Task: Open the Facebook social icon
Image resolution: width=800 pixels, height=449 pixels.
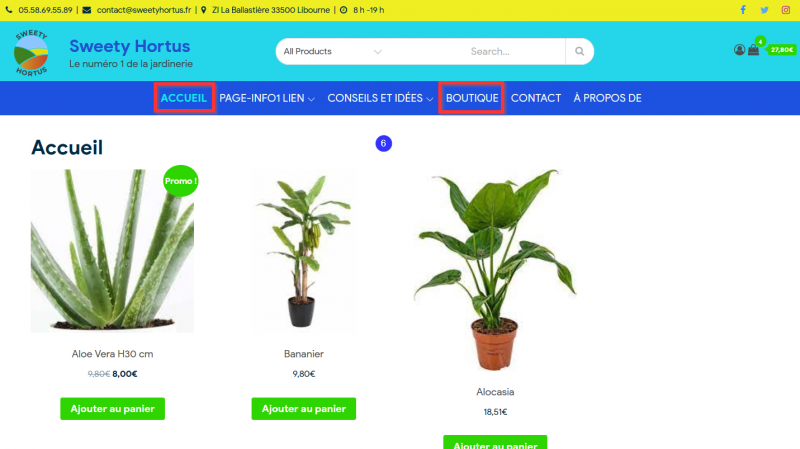Action: point(743,10)
